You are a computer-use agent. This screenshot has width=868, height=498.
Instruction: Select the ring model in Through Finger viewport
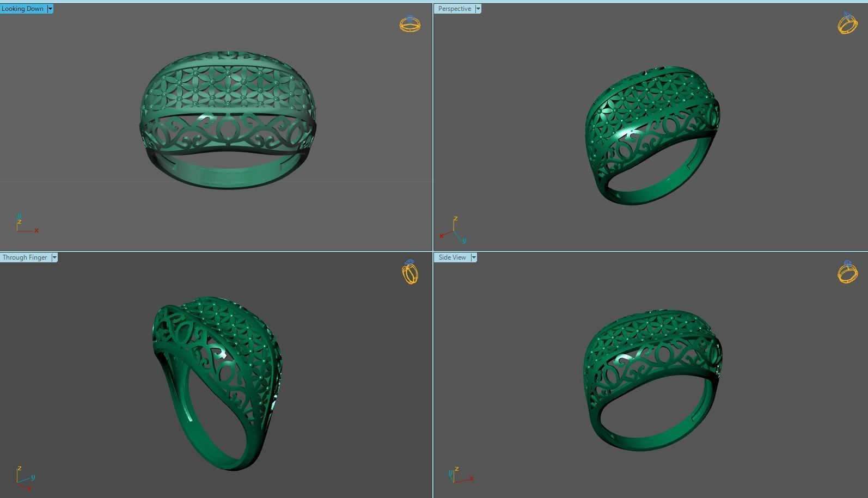pos(217,383)
